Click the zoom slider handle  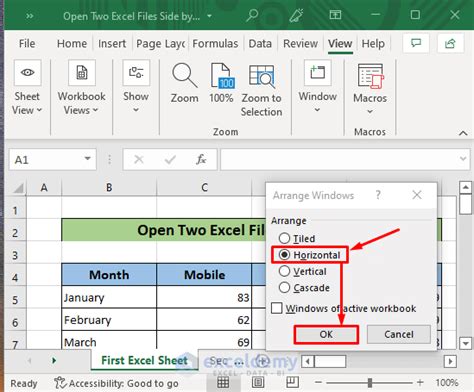(x=370, y=383)
